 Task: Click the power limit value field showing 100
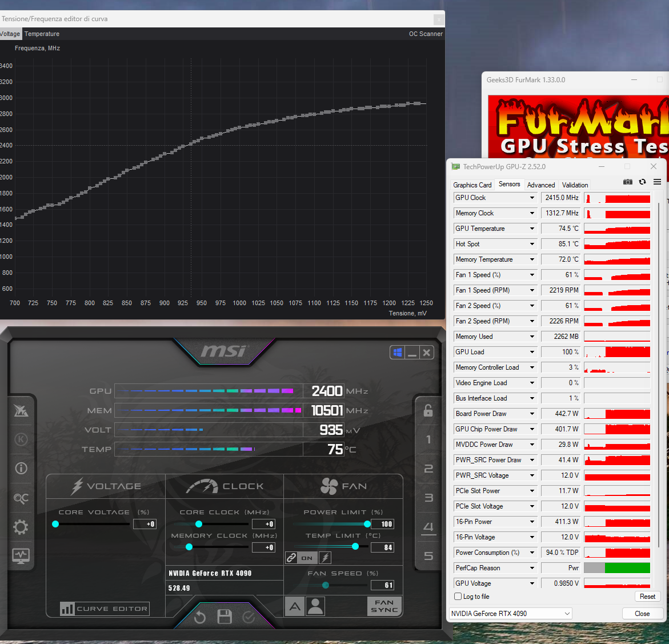point(382,524)
